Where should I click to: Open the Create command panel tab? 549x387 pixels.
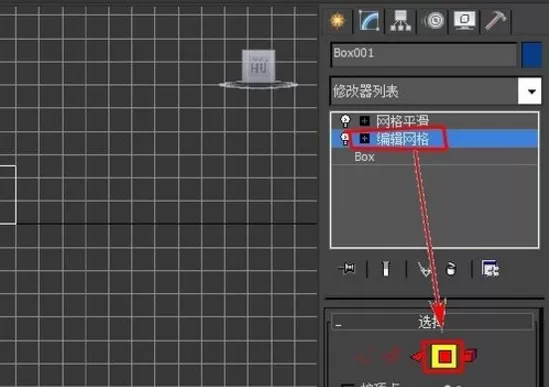(338, 21)
